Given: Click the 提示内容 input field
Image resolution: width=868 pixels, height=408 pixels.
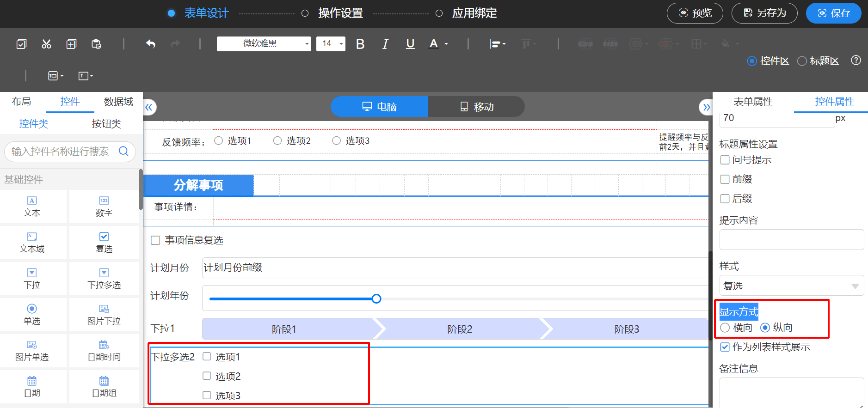Looking at the screenshot, I should (x=792, y=239).
